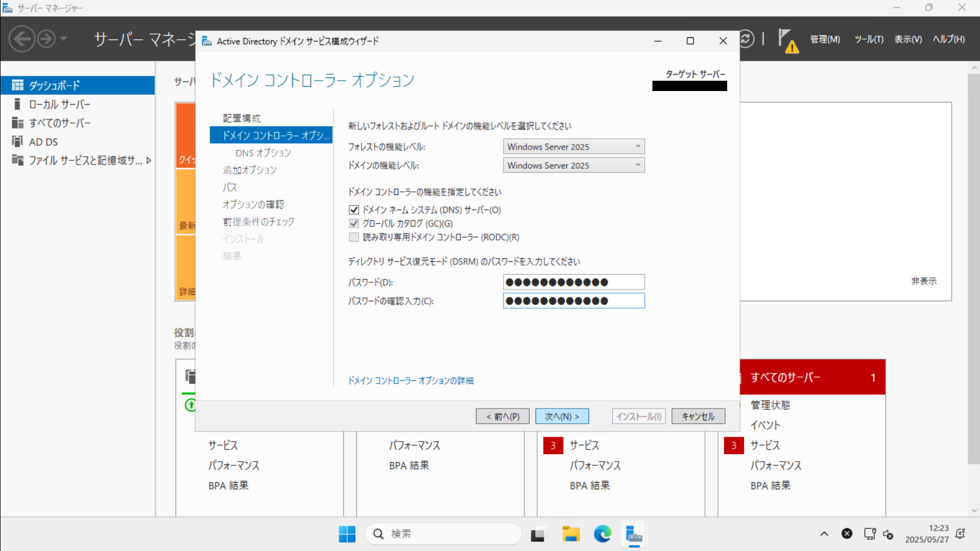Click the red 3 badge in All Servers tile
Image resolution: width=980 pixels, height=551 pixels.
click(x=734, y=445)
